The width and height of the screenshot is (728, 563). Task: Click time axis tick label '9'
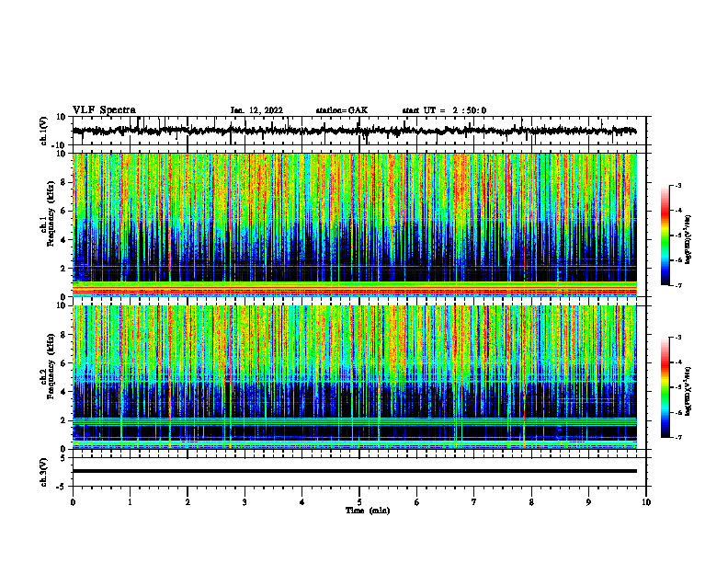[x=588, y=502]
